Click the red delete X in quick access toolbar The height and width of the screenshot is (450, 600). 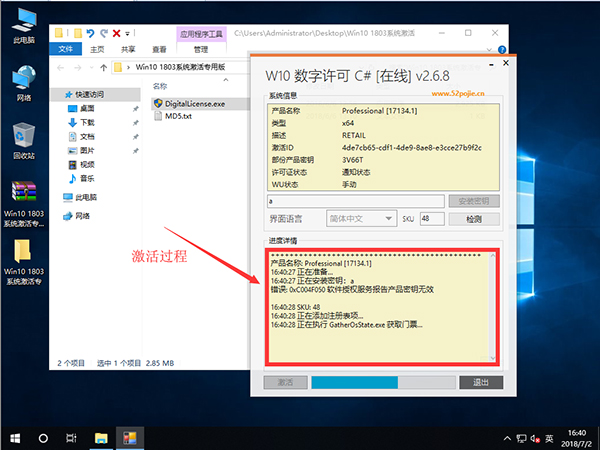117,34
